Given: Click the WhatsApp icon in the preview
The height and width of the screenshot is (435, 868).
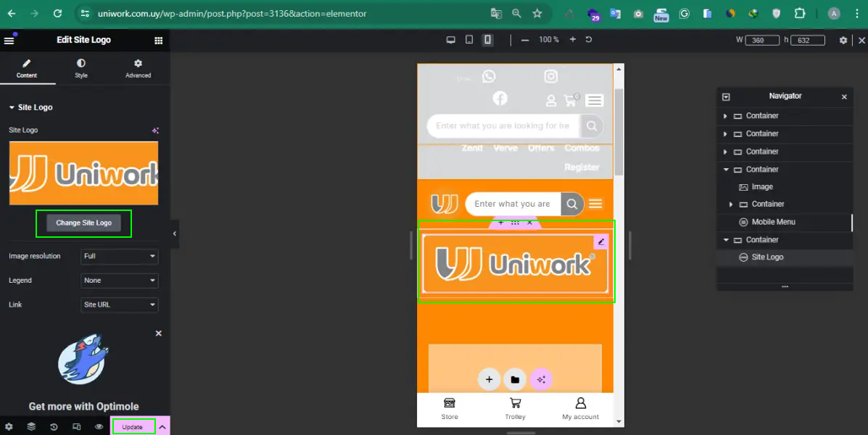Looking at the screenshot, I should tap(489, 76).
